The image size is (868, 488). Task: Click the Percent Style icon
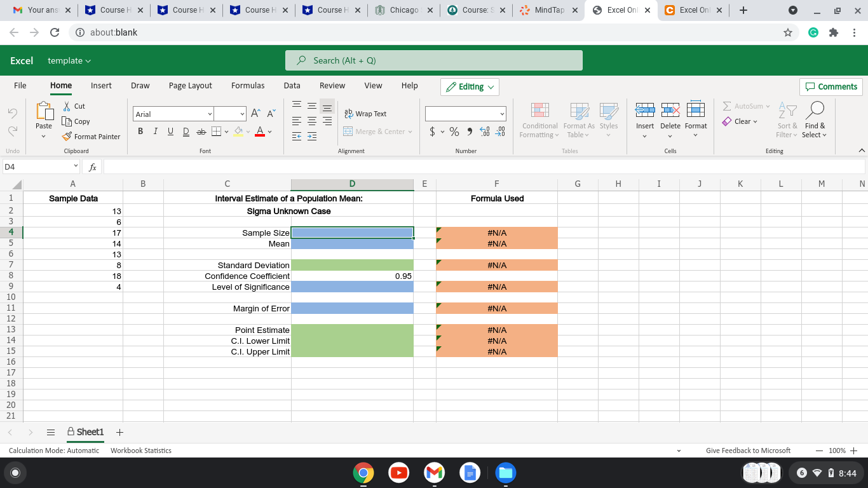[454, 132]
